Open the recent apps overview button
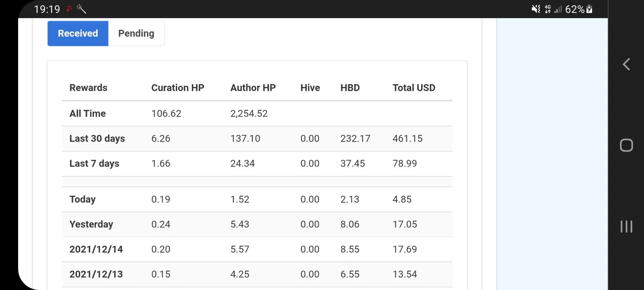The image size is (644, 290). point(626,226)
